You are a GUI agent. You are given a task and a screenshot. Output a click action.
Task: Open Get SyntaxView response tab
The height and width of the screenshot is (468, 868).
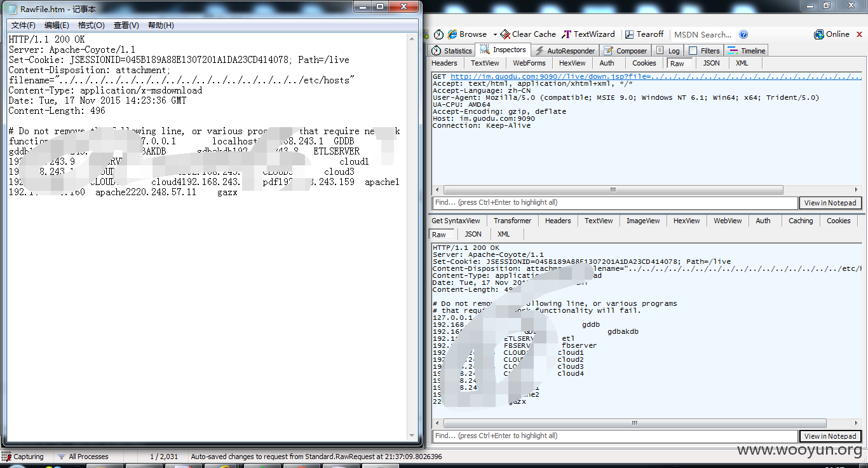tap(456, 221)
